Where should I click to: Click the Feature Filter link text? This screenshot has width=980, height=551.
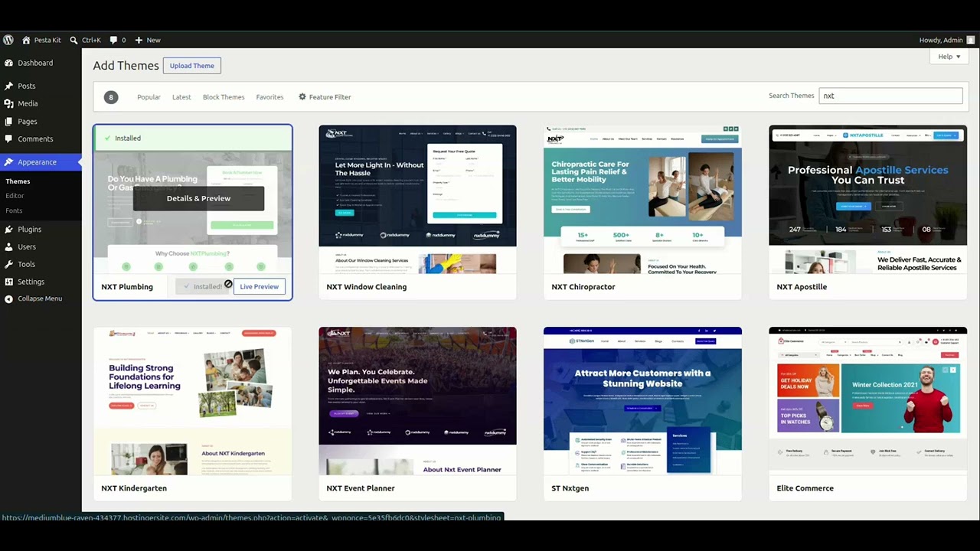[330, 97]
